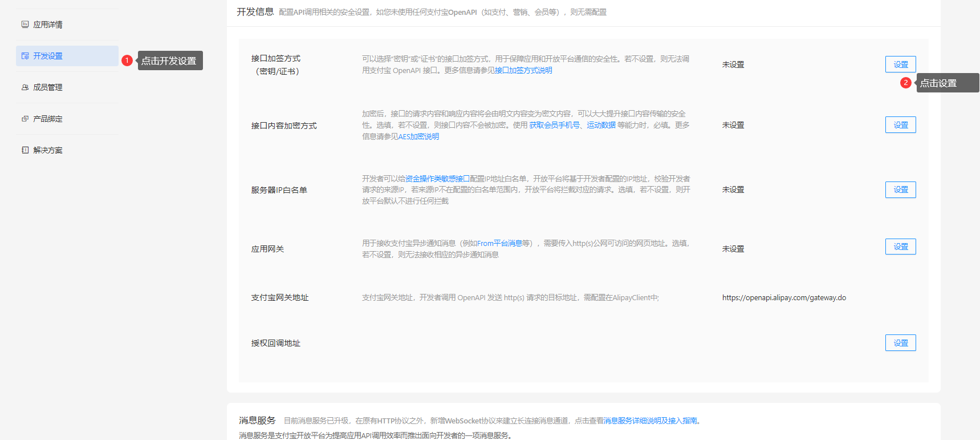
Task: Open the 应用详情 menu item
Action: click(x=48, y=25)
